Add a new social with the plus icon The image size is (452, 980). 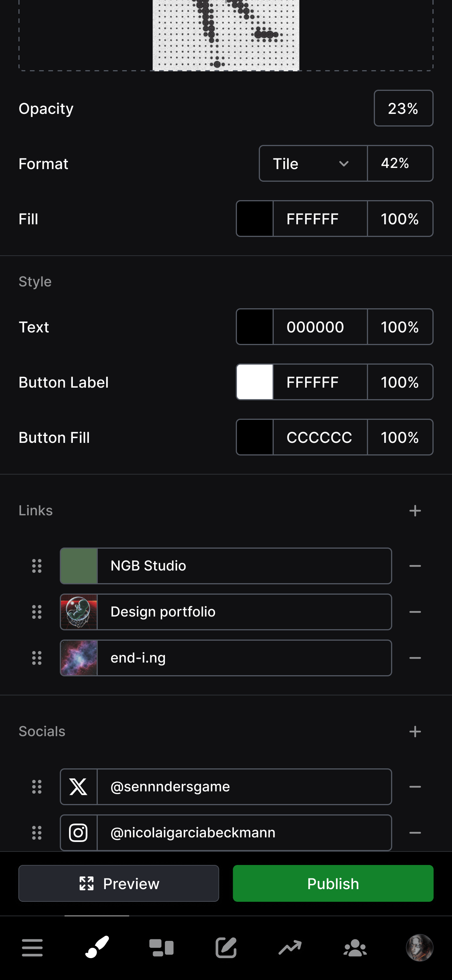tap(415, 731)
